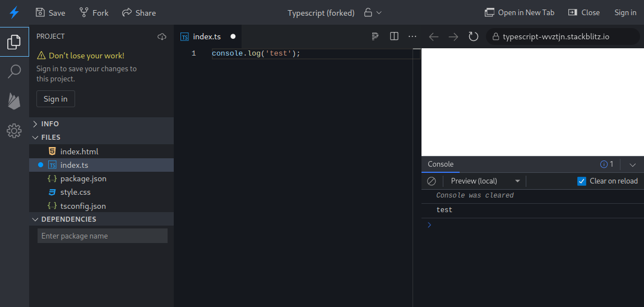Click the 'Console was cleared' message
This screenshot has height=307, width=644.
475,195
